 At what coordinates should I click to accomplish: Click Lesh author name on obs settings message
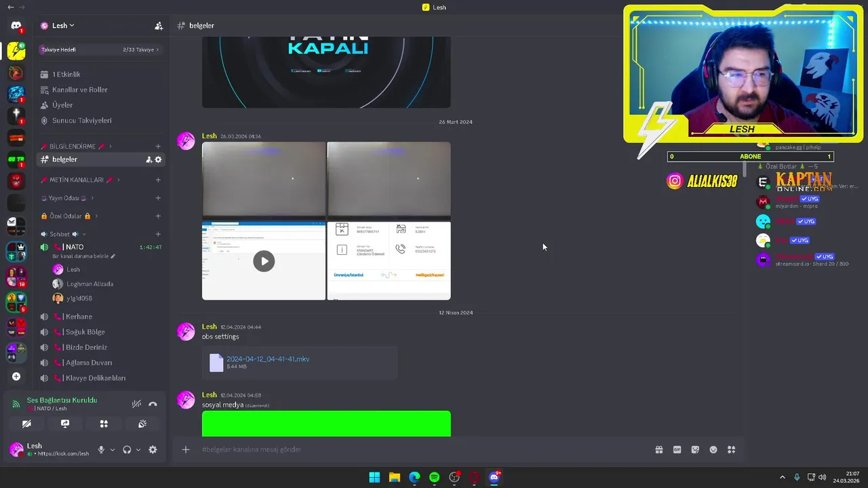pos(209,327)
